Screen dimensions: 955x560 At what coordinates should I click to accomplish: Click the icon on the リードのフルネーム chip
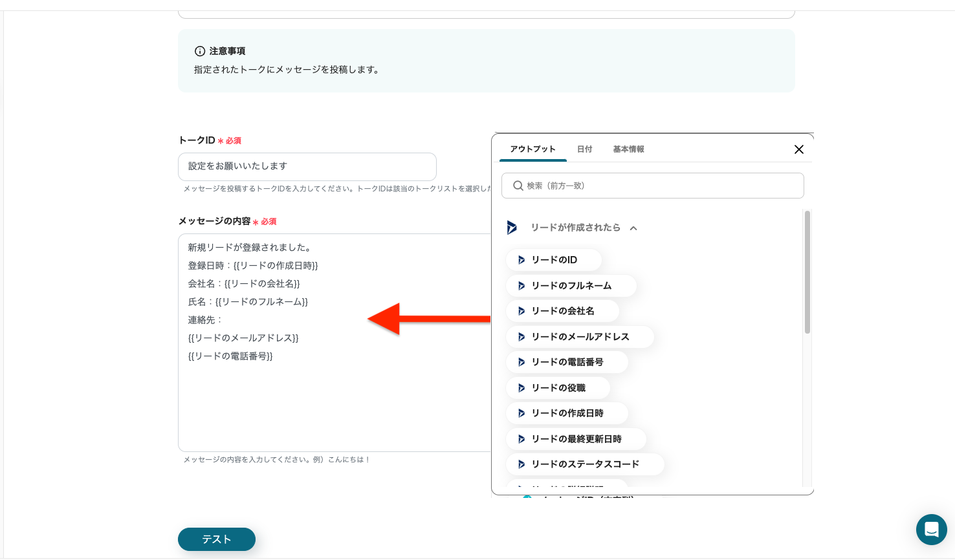521,286
